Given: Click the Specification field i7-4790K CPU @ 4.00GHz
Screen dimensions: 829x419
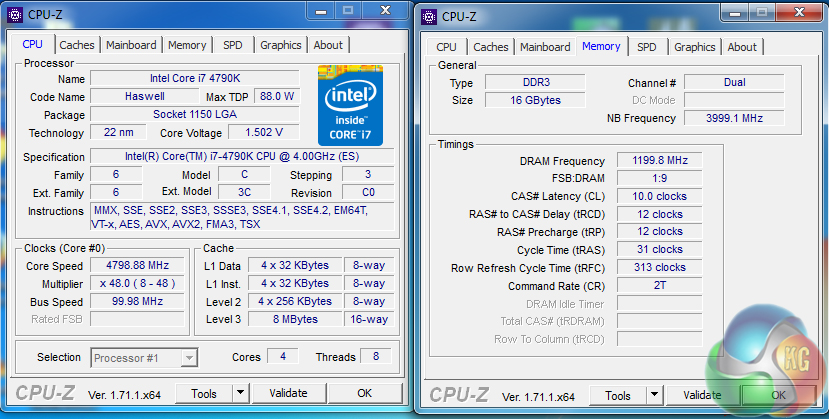Looking at the screenshot, I should [242, 156].
